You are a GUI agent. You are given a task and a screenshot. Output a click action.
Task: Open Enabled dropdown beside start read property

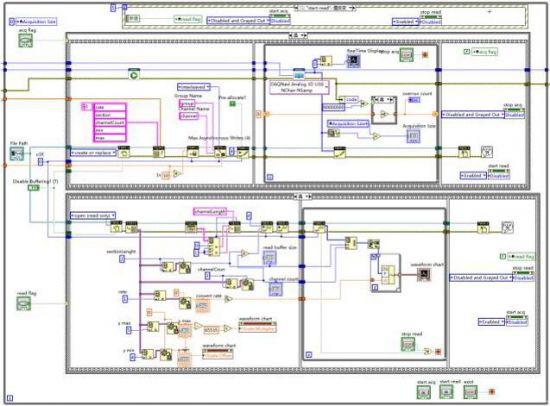coord(474,175)
